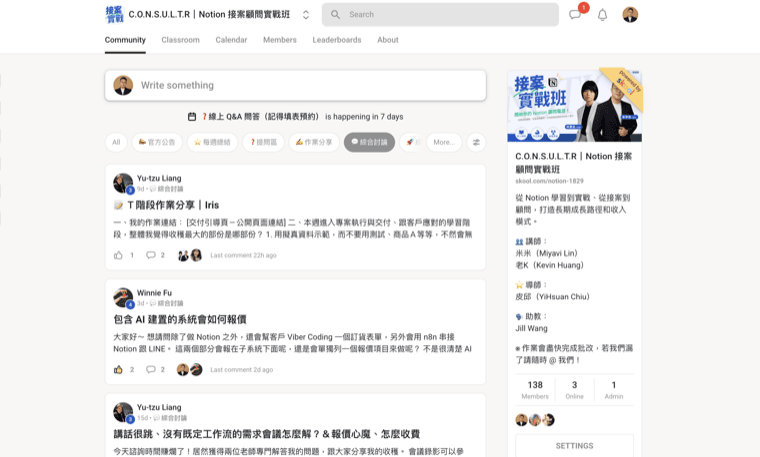Screen dimensions: 760x457
Task: Open the chat messages icon with notification badge
Action: point(575,15)
